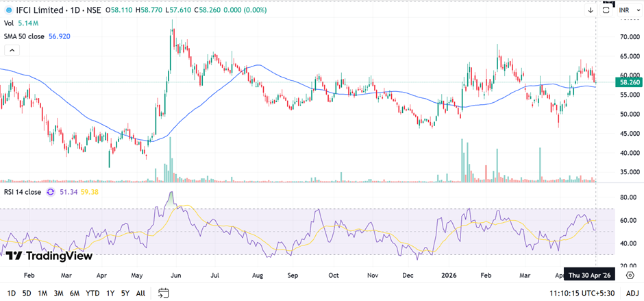Switch to the 6M range
This screenshot has height=301, width=644.
coord(75,293)
